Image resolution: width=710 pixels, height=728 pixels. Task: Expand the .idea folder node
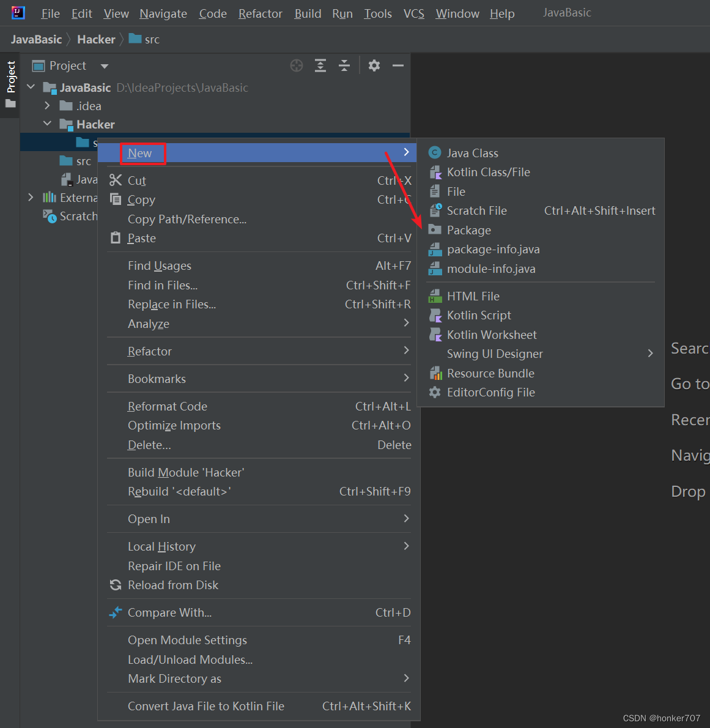click(x=47, y=106)
